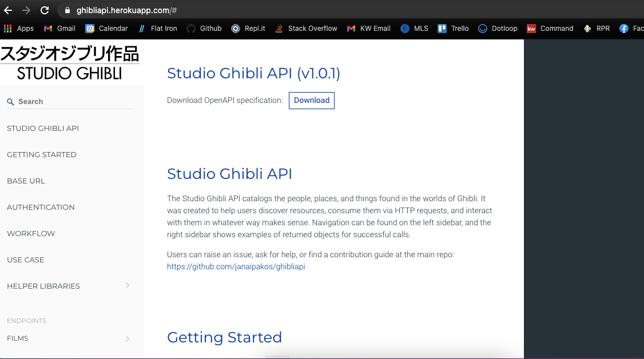The width and height of the screenshot is (644, 359).
Task: Open the Stack Overflow bookmark
Action: point(306,29)
